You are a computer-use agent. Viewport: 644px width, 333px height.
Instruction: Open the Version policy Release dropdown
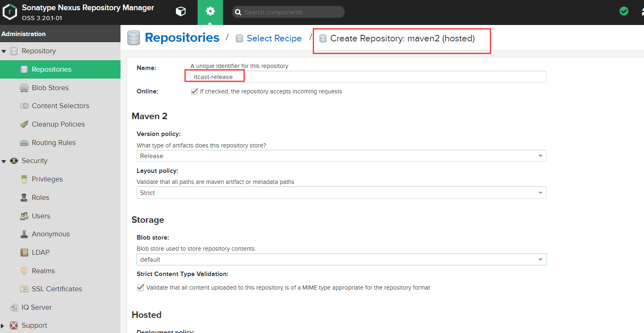(x=341, y=156)
